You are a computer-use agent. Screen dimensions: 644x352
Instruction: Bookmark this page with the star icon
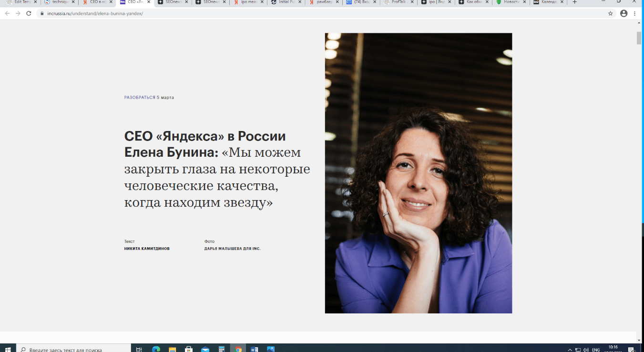click(611, 13)
